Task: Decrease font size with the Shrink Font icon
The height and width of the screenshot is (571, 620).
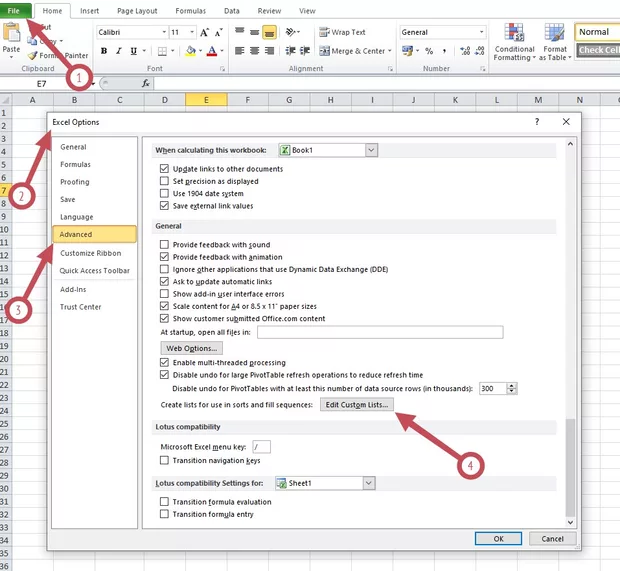Action: 219,32
